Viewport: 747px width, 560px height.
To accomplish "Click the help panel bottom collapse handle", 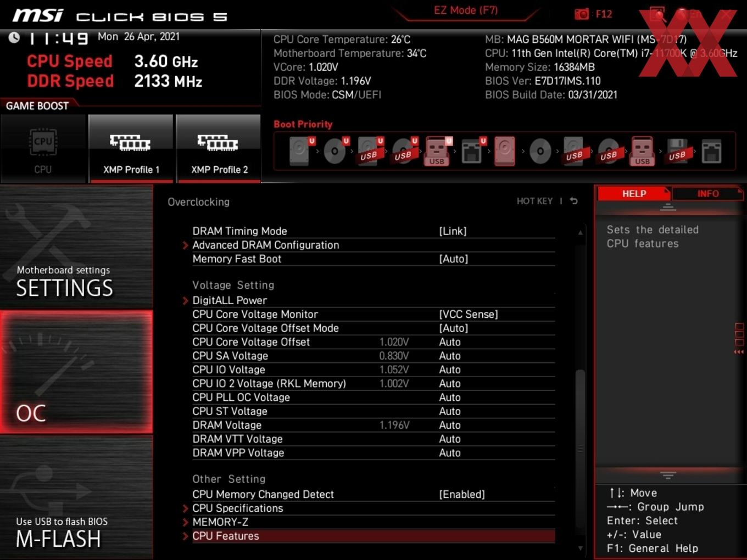I will 668,475.
